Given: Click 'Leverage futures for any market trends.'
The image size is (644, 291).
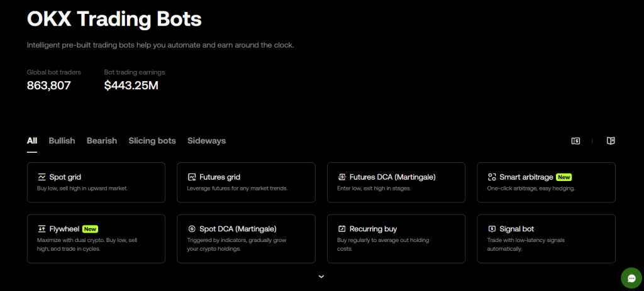Looking at the screenshot, I should click(237, 189).
